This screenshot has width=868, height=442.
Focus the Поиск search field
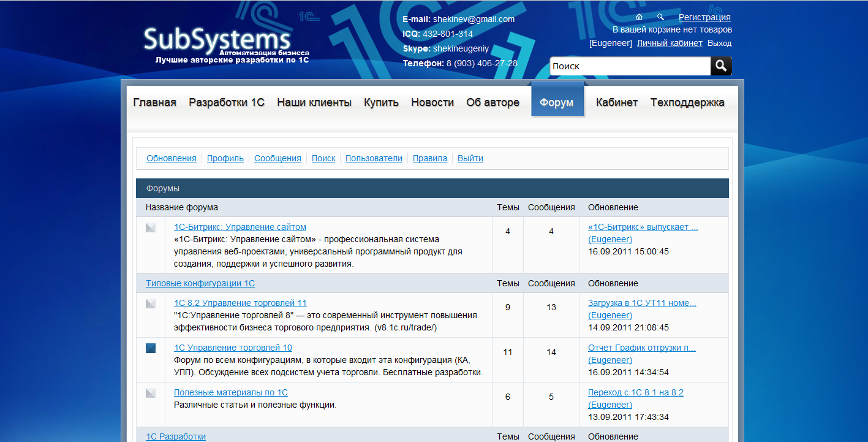(630, 66)
